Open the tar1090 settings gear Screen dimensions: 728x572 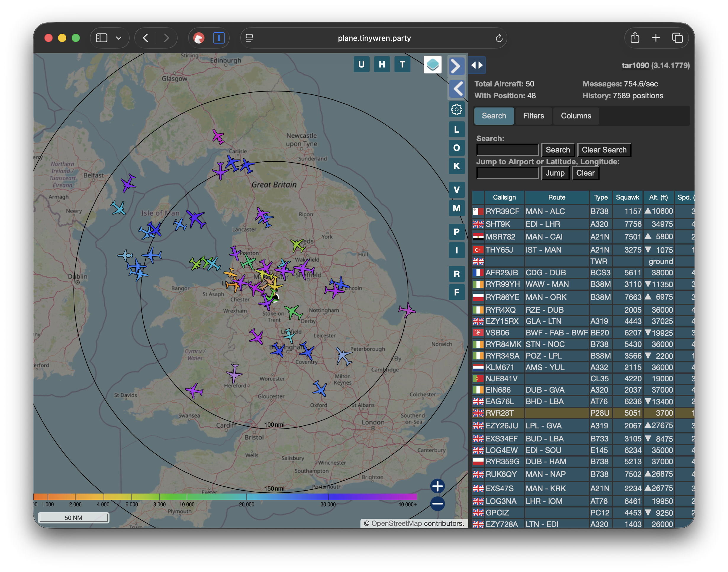[457, 109]
